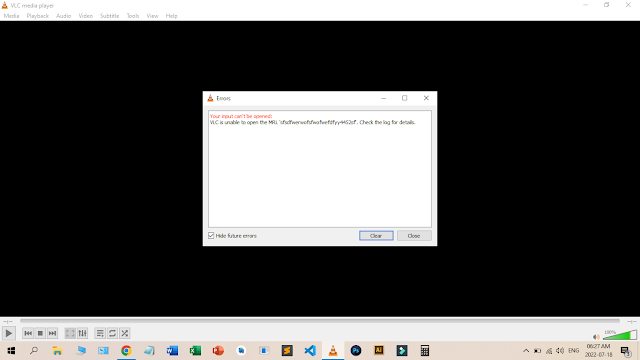Image resolution: width=640 pixels, height=360 pixels.
Task: Open network status tray icon
Action: coord(549,351)
